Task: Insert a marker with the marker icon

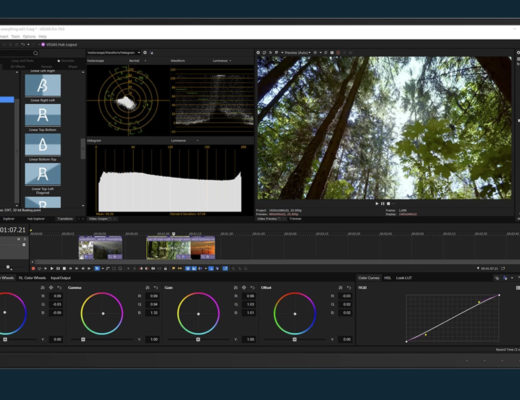Action: tap(173, 268)
